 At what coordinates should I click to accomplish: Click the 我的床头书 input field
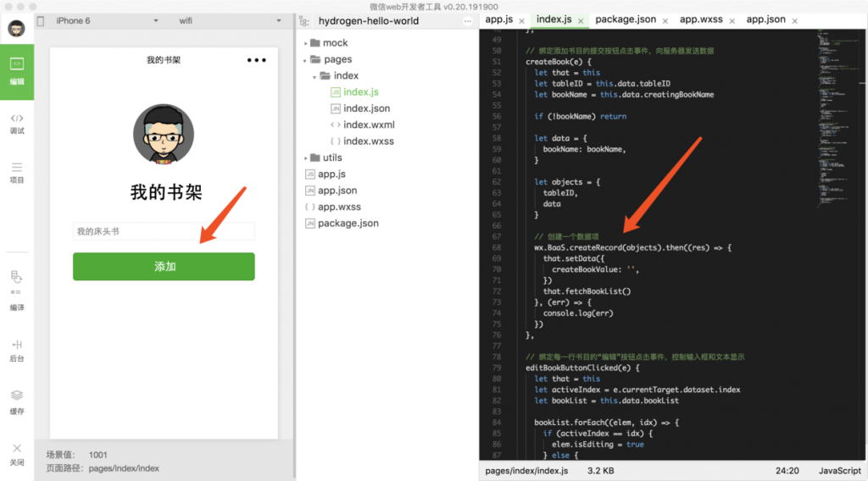coord(164,231)
